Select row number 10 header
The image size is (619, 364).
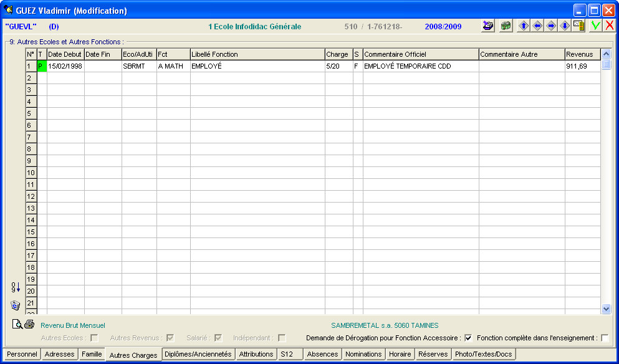[x=31, y=173]
